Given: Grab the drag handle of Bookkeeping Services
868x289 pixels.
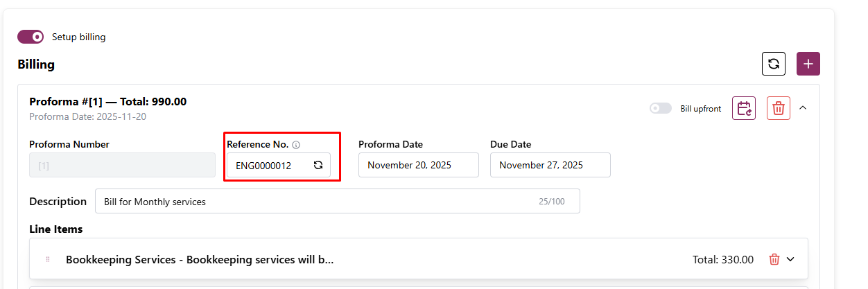Looking at the screenshot, I should click(48, 259).
